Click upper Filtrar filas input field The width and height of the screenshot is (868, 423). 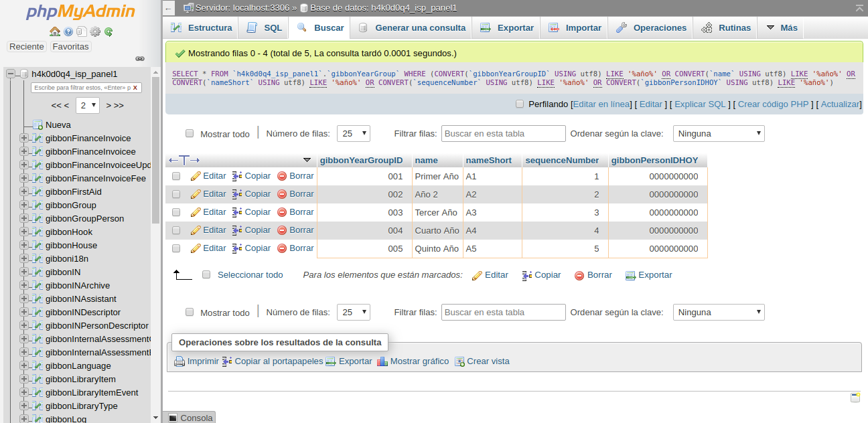click(504, 133)
